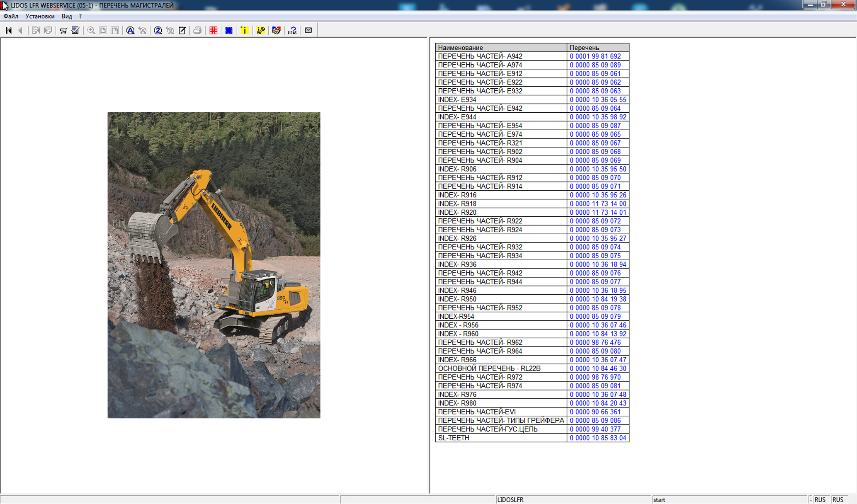Click the blue EU flag icon
The image size is (857, 504).
click(x=229, y=30)
